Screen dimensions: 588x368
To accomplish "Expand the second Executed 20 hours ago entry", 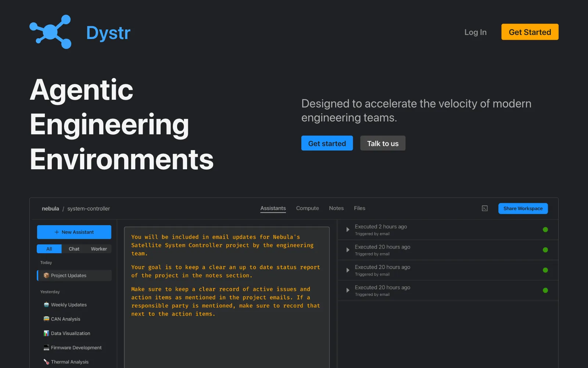I will [x=348, y=250].
